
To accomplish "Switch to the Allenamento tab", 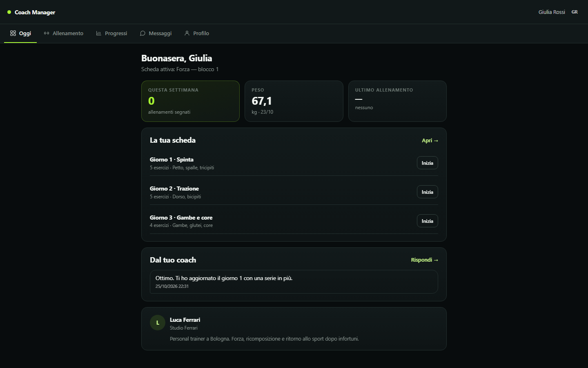I will click(x=64, y=34).
